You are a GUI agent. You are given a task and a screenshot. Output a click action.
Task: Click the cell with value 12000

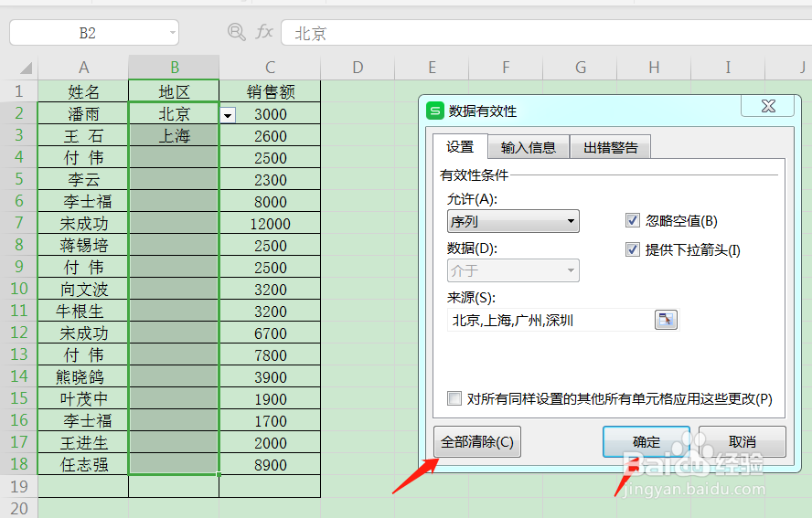tap(270, 223)
